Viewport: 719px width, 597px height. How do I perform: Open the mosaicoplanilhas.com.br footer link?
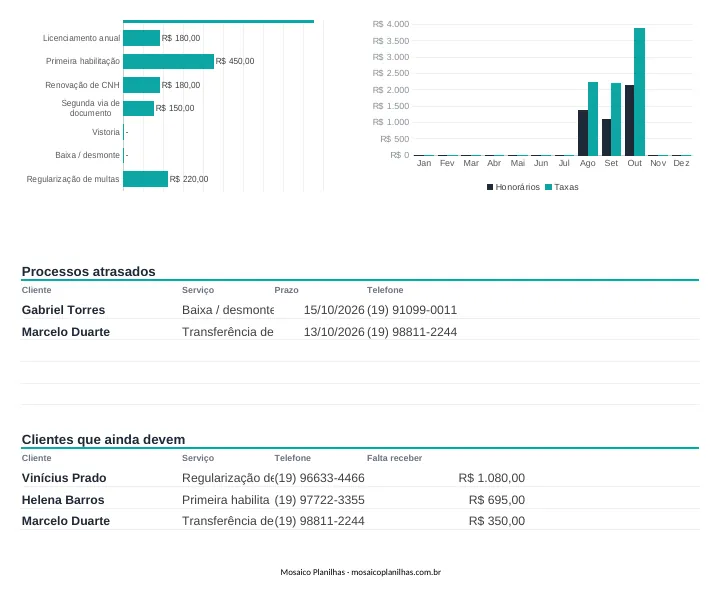pos(396,572)
